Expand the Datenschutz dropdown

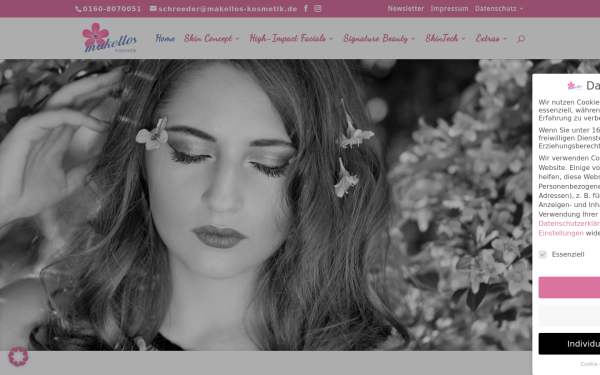[499, 8]
